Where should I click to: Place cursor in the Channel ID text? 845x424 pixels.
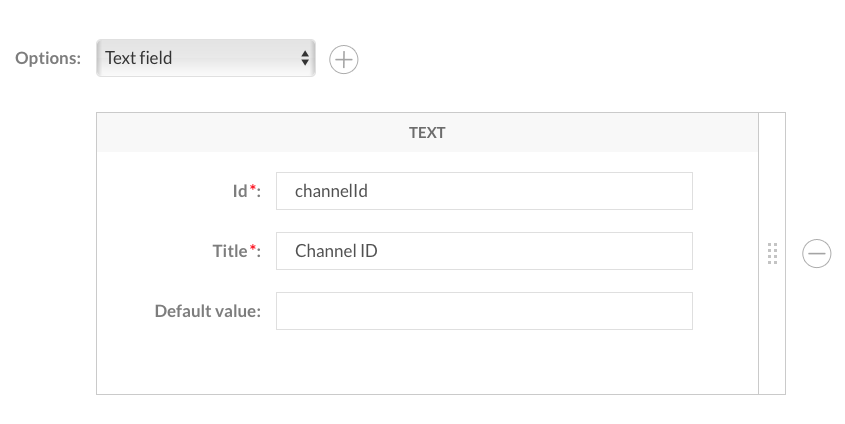click(x=336, y=251)
